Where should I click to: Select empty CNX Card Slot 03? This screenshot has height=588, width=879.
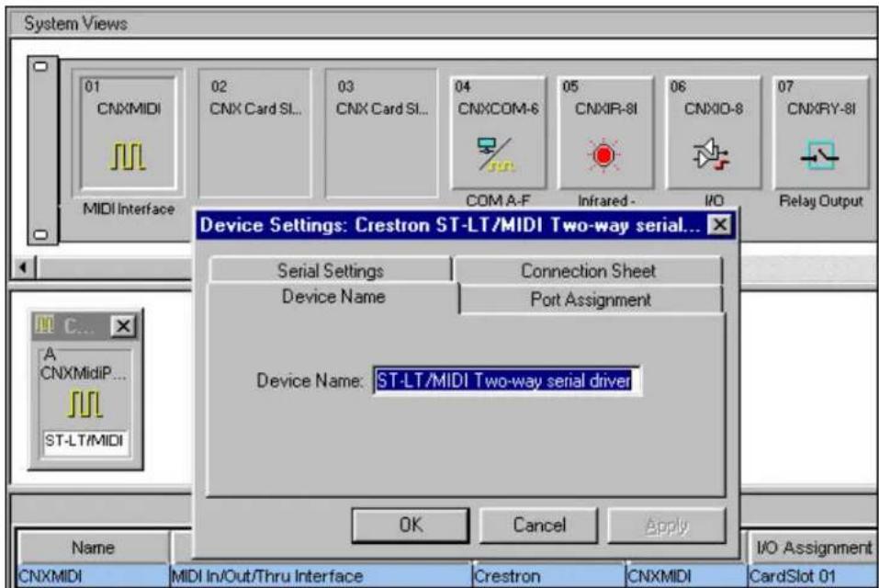point(381,133)
